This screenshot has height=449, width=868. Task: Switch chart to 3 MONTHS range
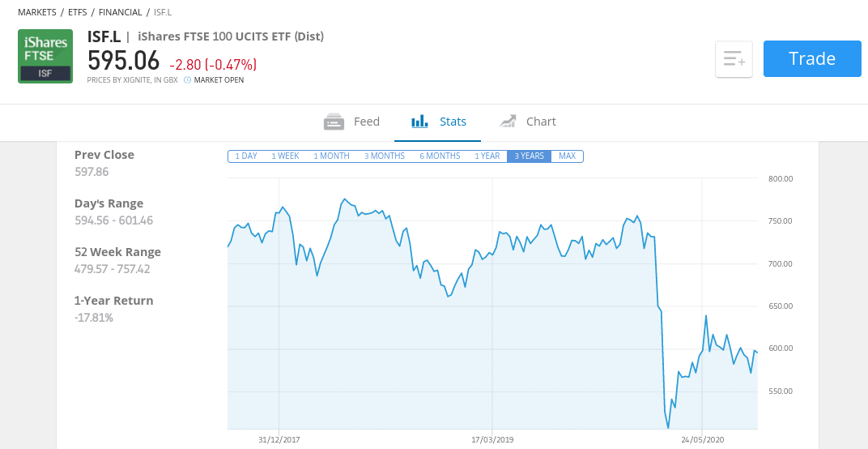(x=384, y=156)
